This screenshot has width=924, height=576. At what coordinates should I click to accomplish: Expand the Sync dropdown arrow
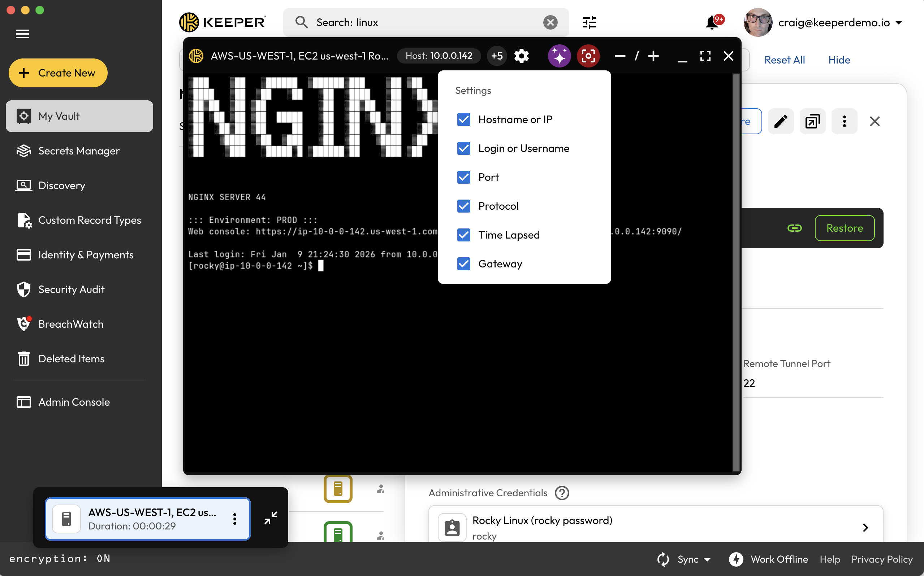[708, 559]
